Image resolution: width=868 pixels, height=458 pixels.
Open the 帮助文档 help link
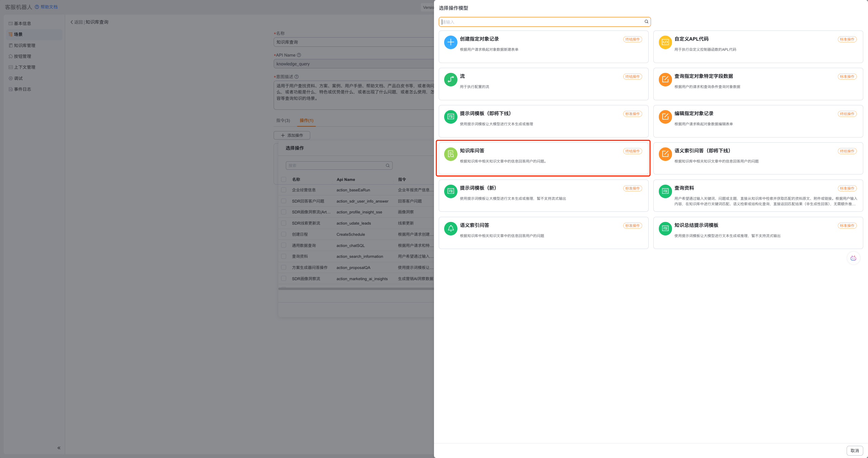[x=49, y=7]
